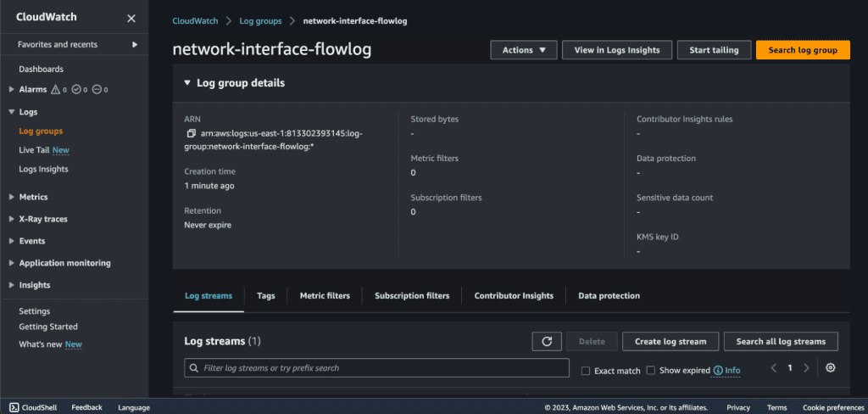Copy the log group ARN icon

tap(191, 133)
